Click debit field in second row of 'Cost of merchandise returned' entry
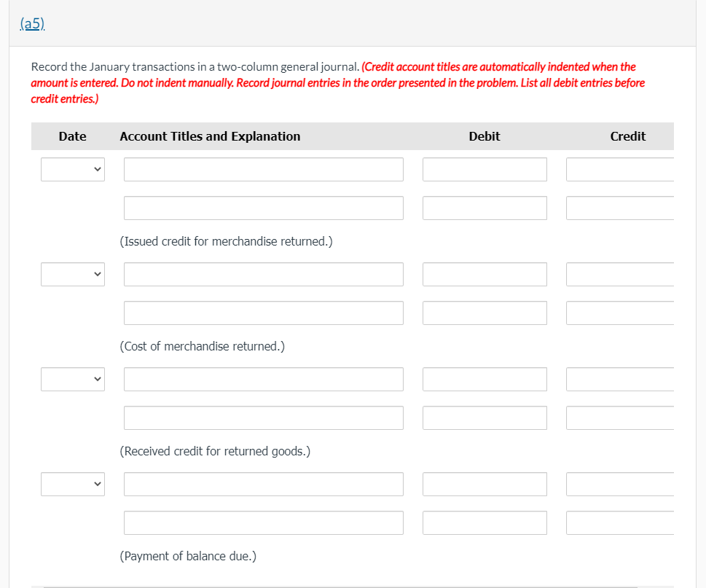 tap(485, 313)
